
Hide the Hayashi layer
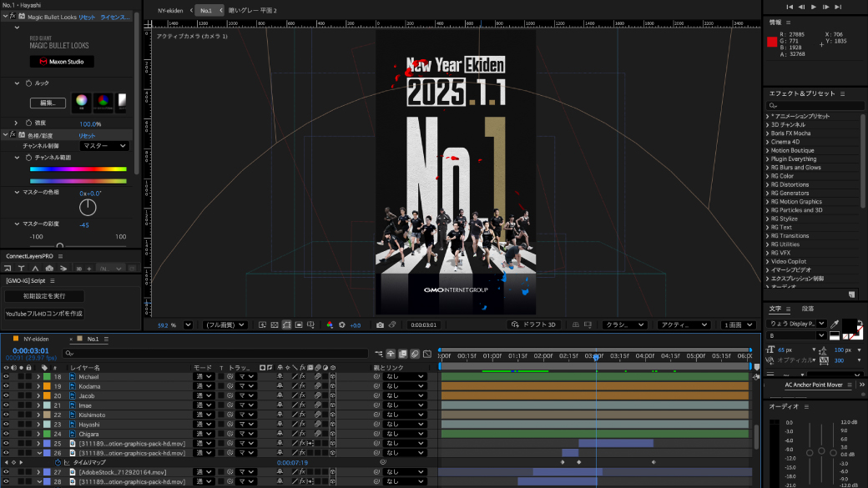coord(6,425)
